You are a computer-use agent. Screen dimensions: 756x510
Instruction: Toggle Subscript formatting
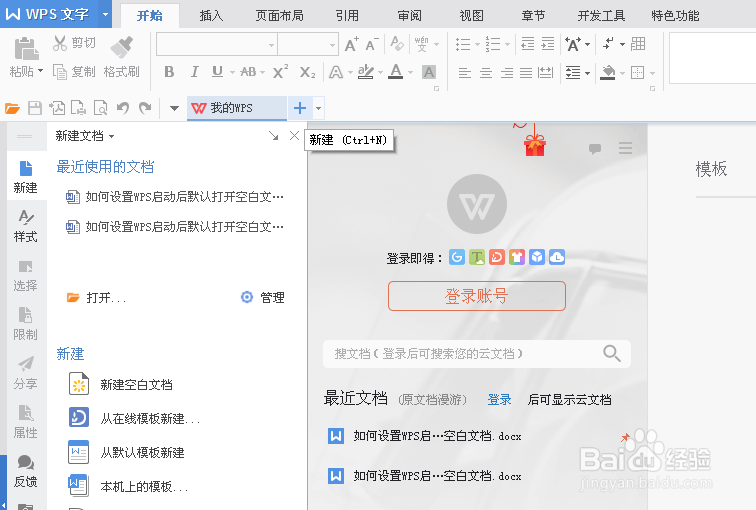[x=307, y=72]
